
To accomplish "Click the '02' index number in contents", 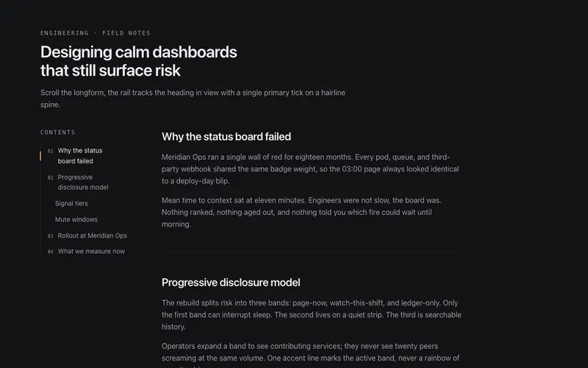I will point(50,177).
